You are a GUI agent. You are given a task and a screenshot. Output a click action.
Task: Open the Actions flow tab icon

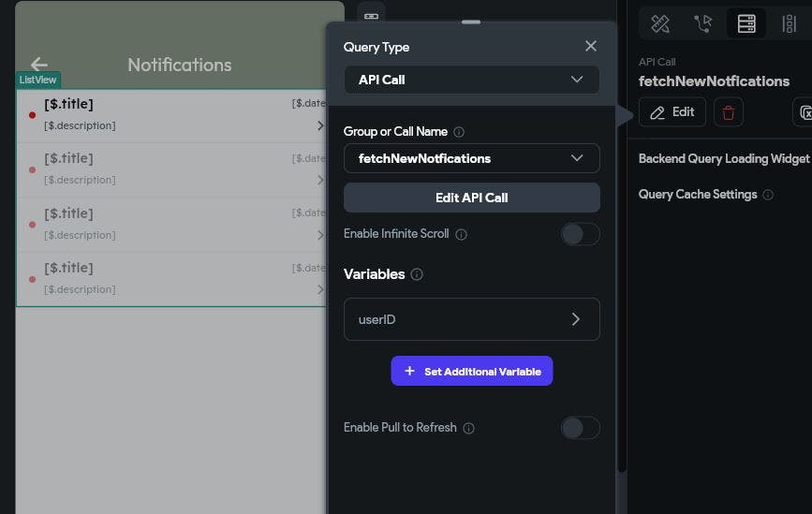tap(702, 24)
